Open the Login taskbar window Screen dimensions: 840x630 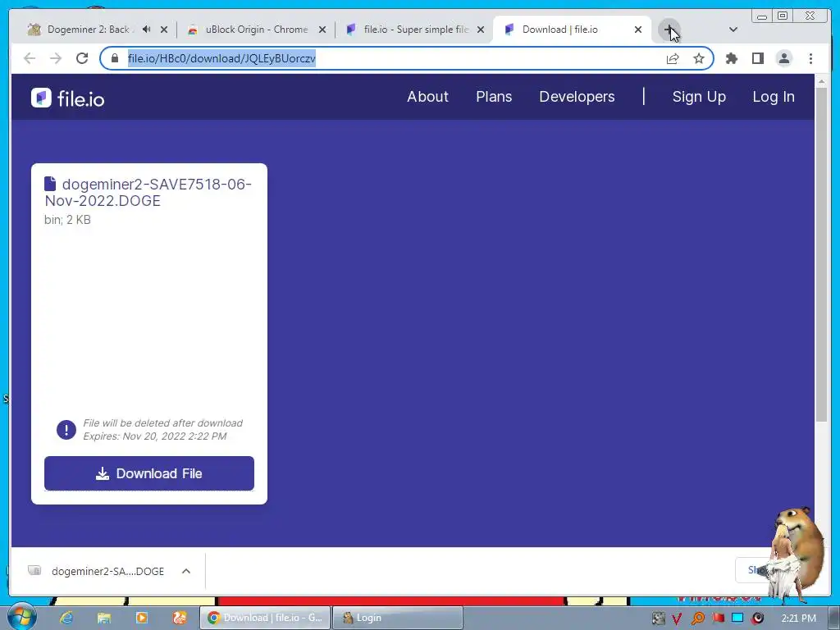click(398, 618)
